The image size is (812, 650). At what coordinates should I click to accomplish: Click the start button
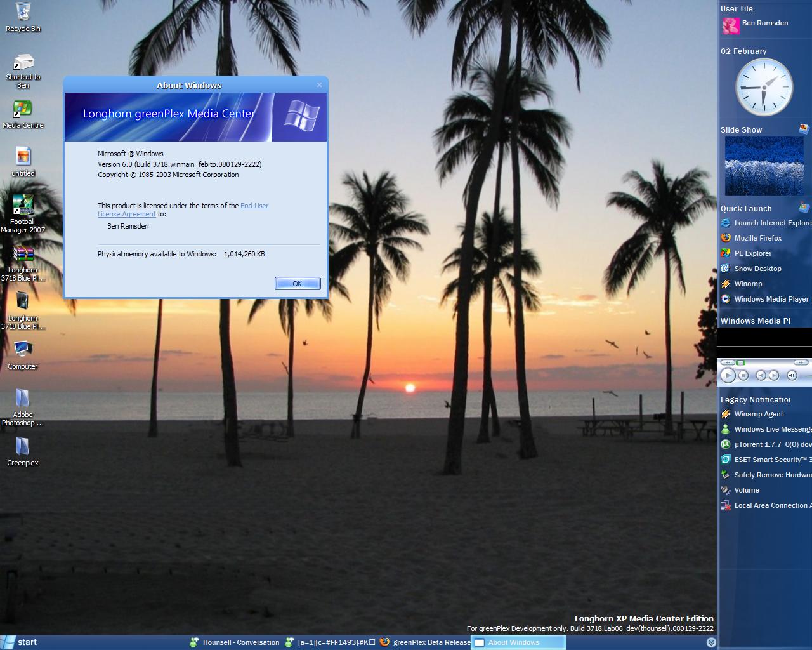coord(20,642)
